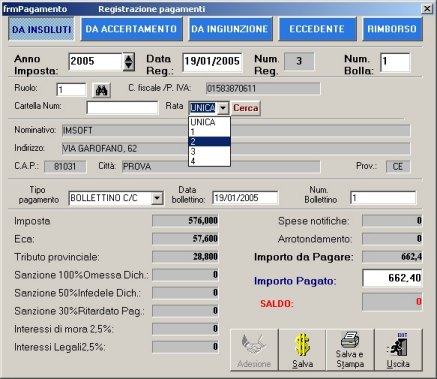Switch to the DA INGIUNZIONE tab

pyautogui.click(x=230, y=29)
